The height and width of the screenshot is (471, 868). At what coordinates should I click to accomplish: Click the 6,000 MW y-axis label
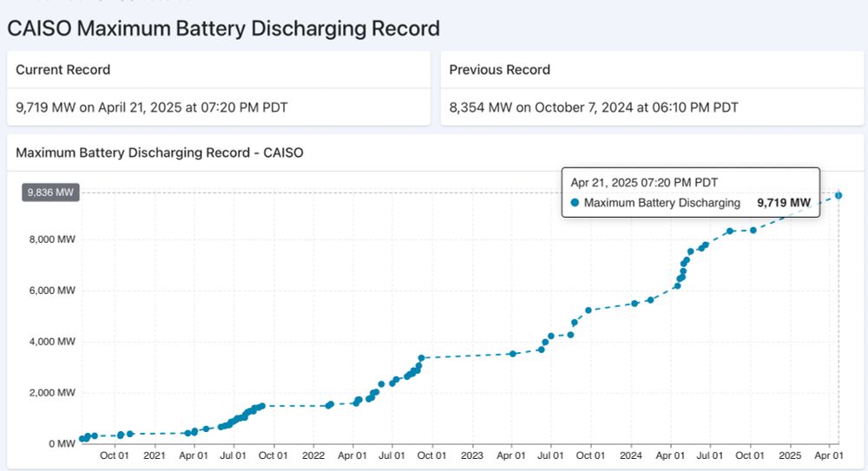click(52, 291)
